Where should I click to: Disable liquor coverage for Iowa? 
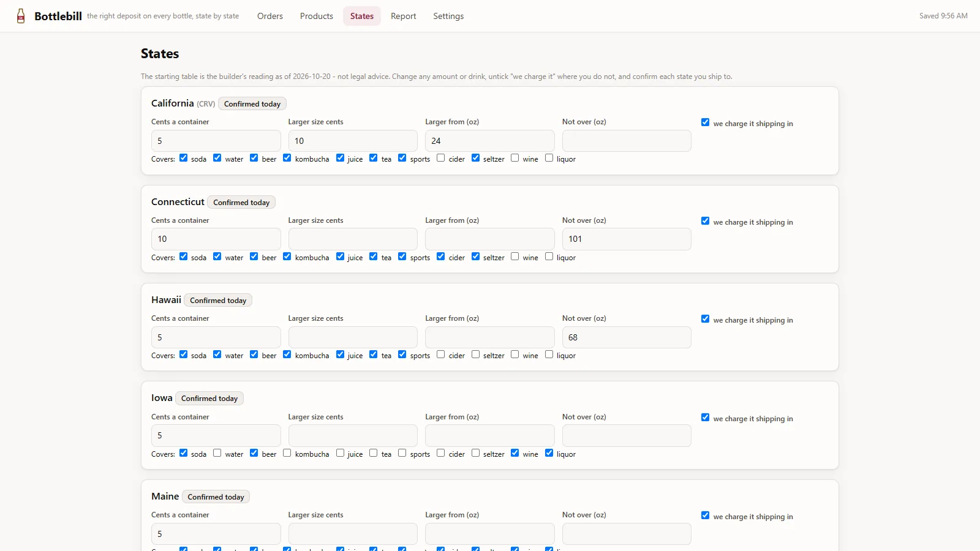coord(549,453)
